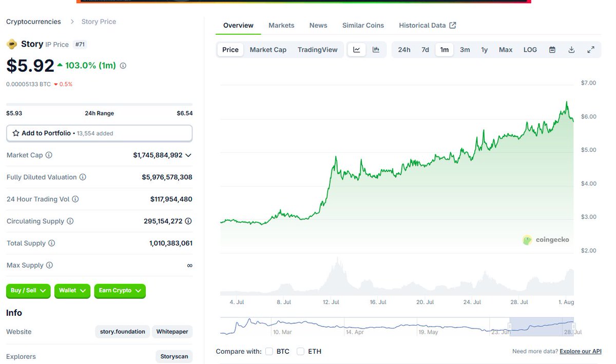Set chart range to 1y
The height and width of the screenshot is (364, 616).
[484, 50]
